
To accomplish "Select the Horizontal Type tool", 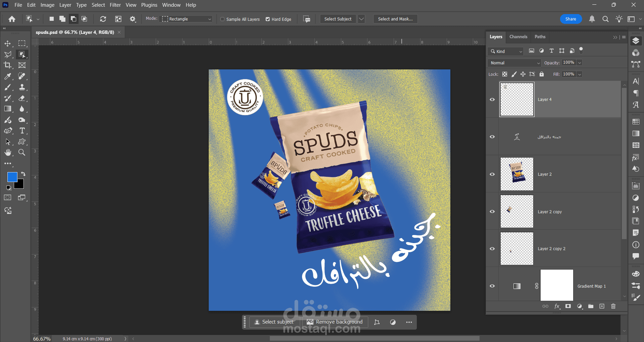I will coord(22,131).
